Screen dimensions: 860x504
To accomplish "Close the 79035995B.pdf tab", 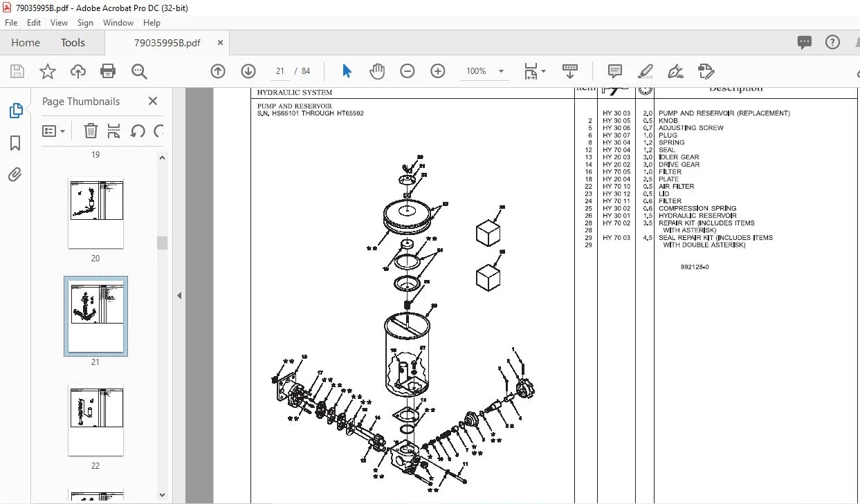I will tap(220, 43).
